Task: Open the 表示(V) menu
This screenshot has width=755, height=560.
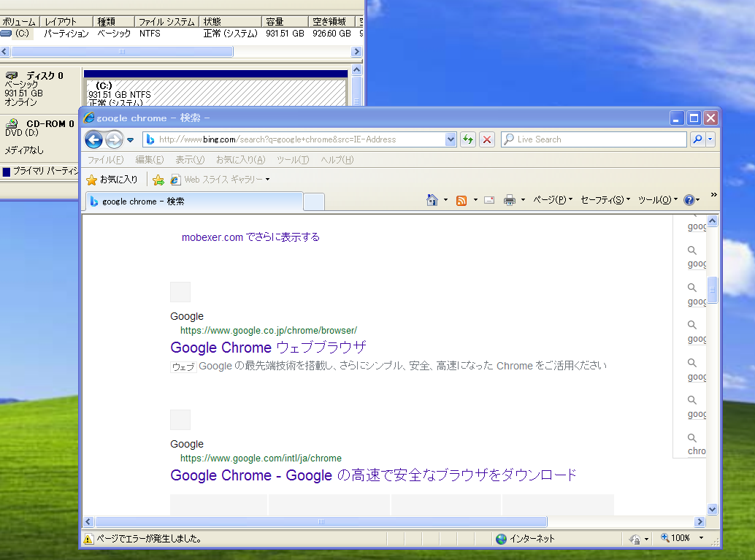Action: point(190,160)
